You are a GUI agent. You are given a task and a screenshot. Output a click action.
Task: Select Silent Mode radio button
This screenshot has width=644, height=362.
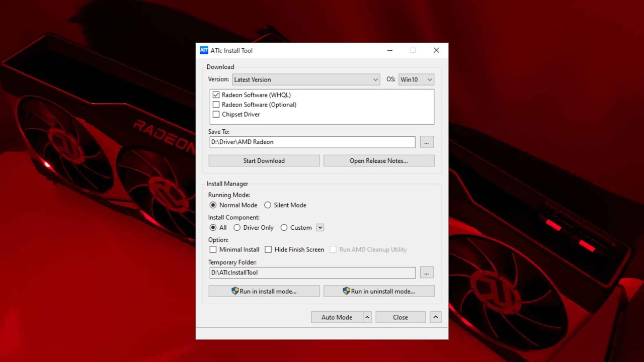(268, 205)
